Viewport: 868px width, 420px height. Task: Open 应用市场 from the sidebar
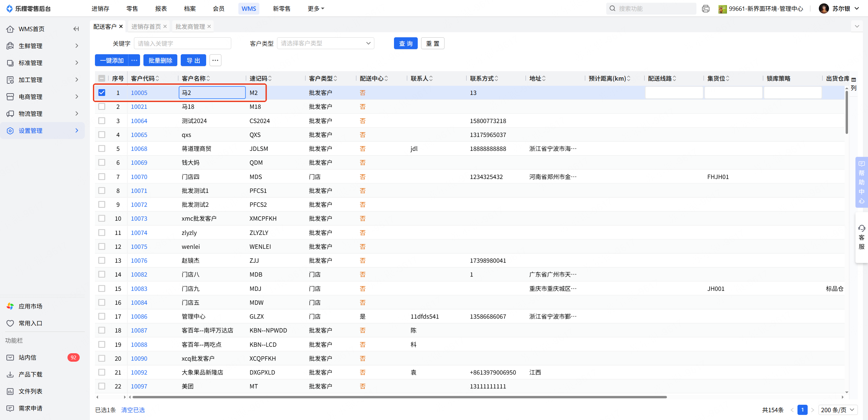[31, 306]
